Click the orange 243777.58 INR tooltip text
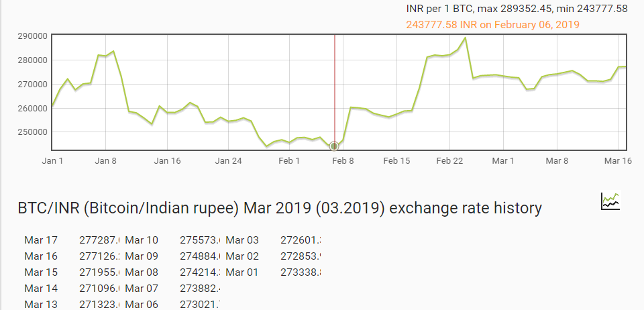Viewport: 644px width, 310px height. (x=493, y=25)
